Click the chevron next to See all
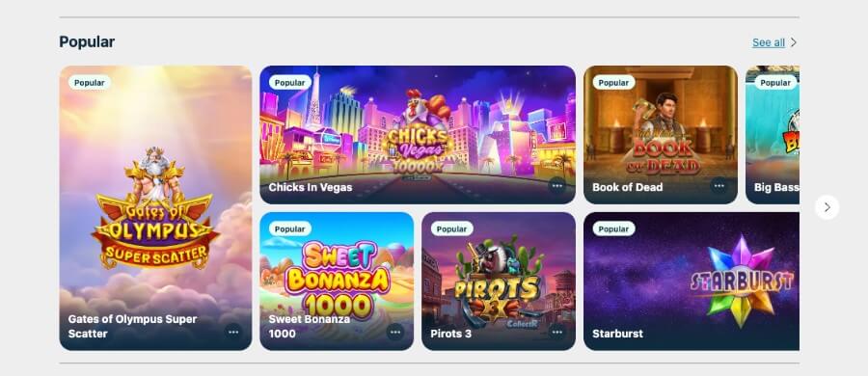The height and width of the screenshot is (376, 868). (794, 42)
